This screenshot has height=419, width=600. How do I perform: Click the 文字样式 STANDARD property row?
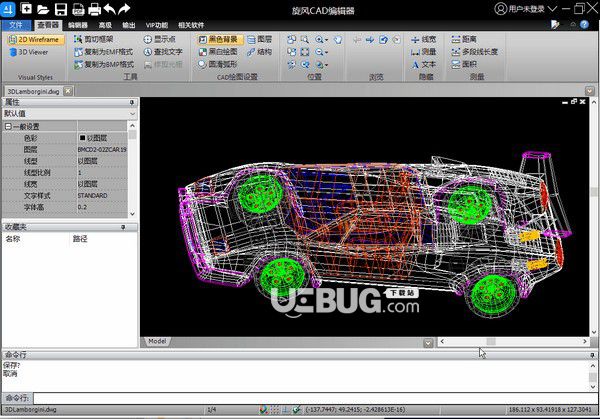click(65, 196)
